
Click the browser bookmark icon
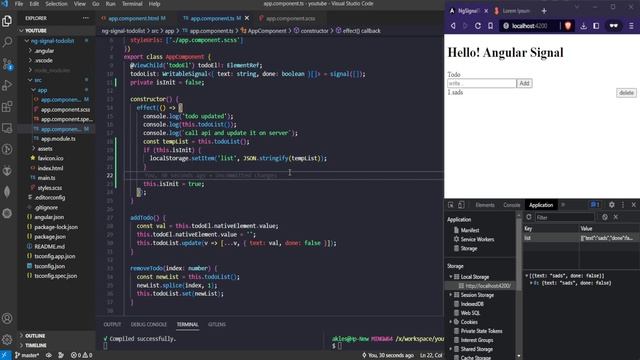point(490,26)
